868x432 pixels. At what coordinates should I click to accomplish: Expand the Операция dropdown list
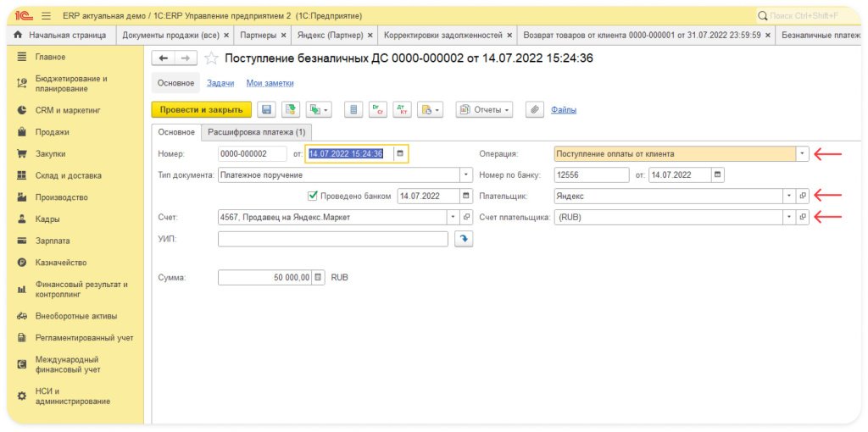[802, 154]
